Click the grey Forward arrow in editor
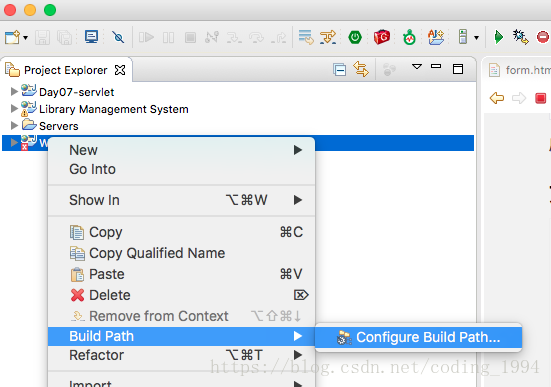 tap(519, 98)
